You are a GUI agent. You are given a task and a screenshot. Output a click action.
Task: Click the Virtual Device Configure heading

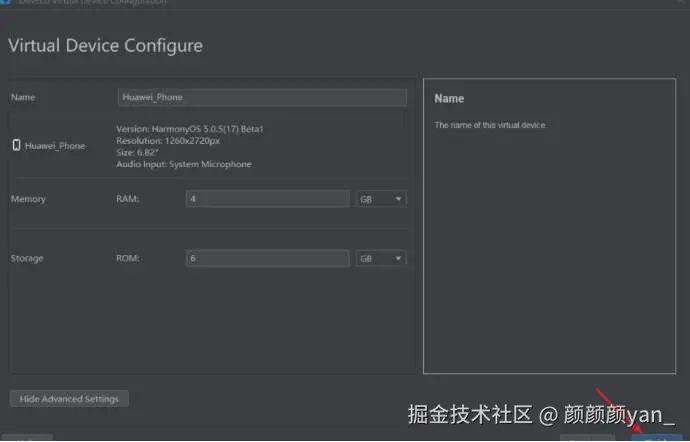coord(105,46)
